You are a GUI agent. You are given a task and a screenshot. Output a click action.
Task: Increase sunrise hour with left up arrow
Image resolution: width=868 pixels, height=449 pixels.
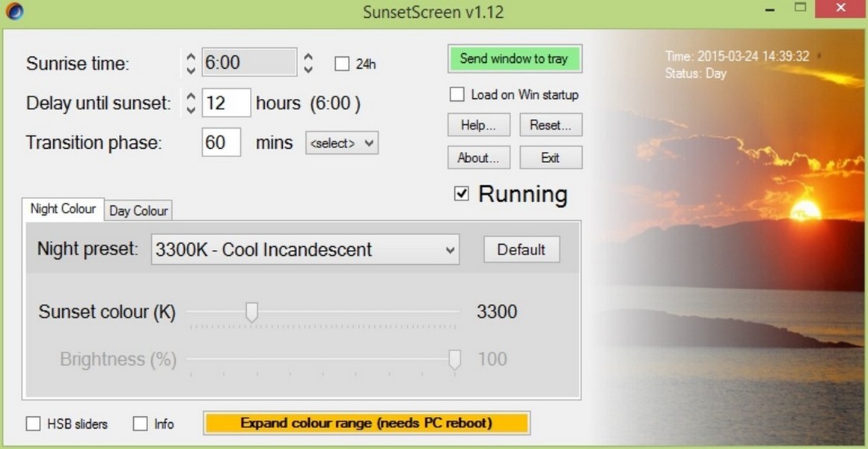191,56
